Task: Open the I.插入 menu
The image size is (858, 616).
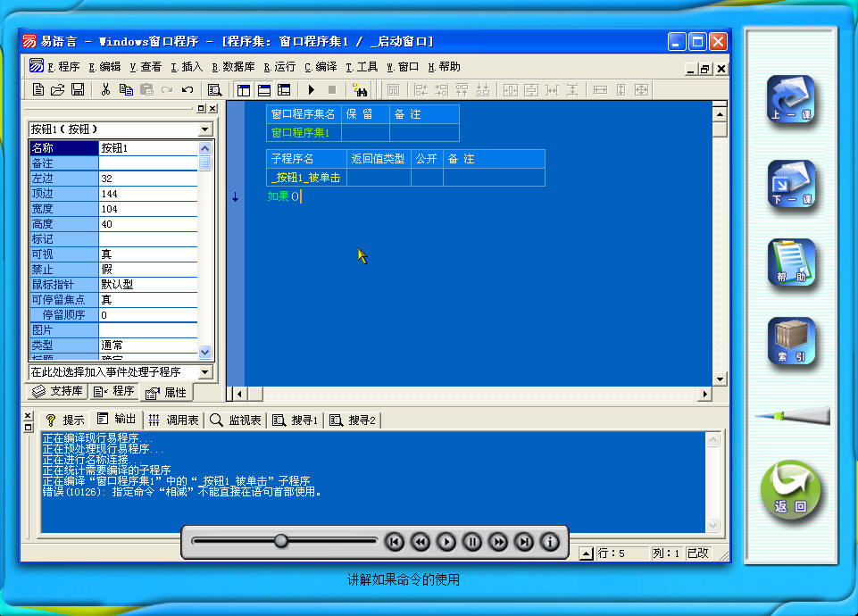Action: 187,67
